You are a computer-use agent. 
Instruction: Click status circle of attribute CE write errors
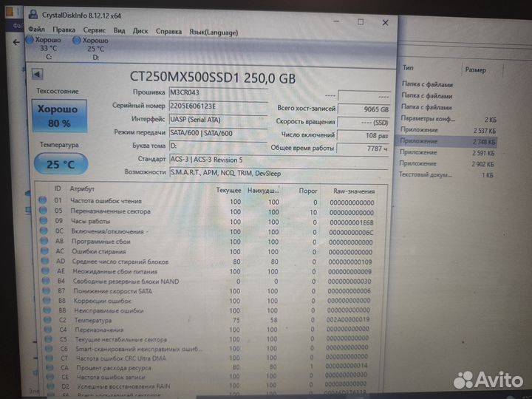pyautogui.click(x=50, y=377)
